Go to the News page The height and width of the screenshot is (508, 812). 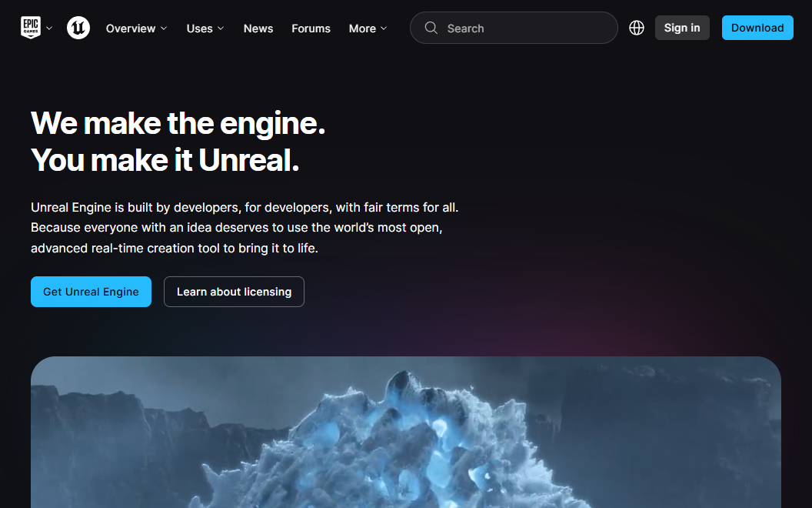(258, 28)
